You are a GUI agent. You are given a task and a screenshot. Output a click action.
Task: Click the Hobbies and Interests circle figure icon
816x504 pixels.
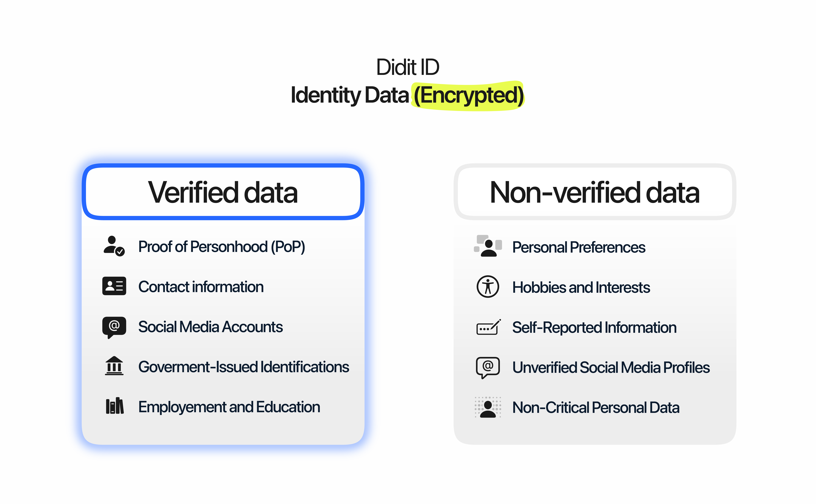point(488,287)
